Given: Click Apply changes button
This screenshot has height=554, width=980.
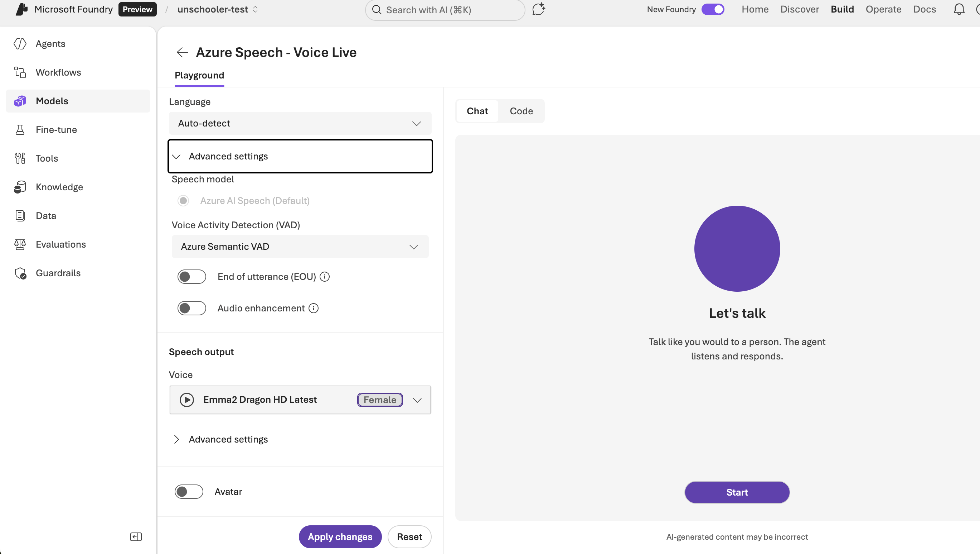Looking at the screenshot, I should click(x=340, y=536).
